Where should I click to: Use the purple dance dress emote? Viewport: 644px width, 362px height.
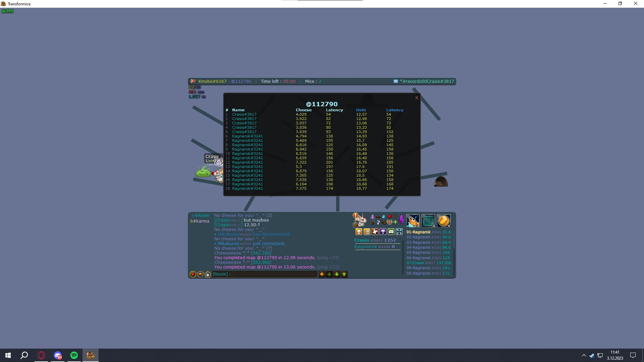[372, 217]
